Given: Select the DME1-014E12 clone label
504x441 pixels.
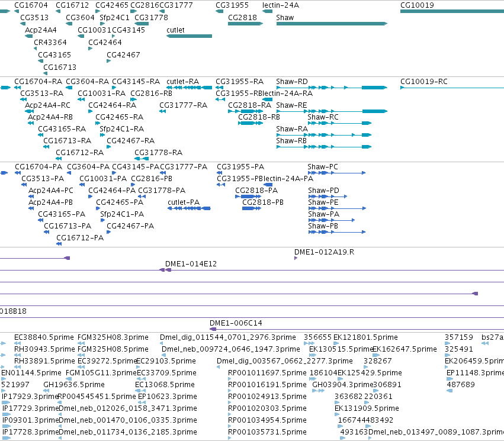Looking at the screenshot, I should click(191, 264).
